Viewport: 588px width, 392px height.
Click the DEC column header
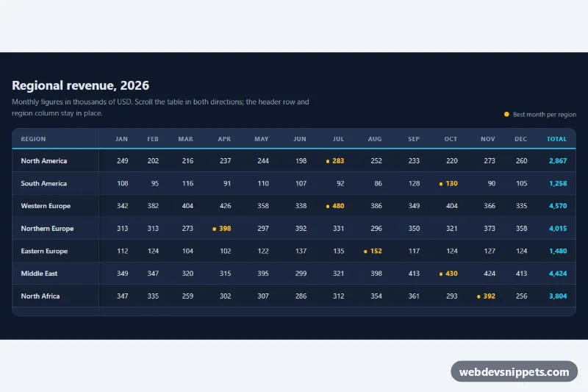click(521, 139)
